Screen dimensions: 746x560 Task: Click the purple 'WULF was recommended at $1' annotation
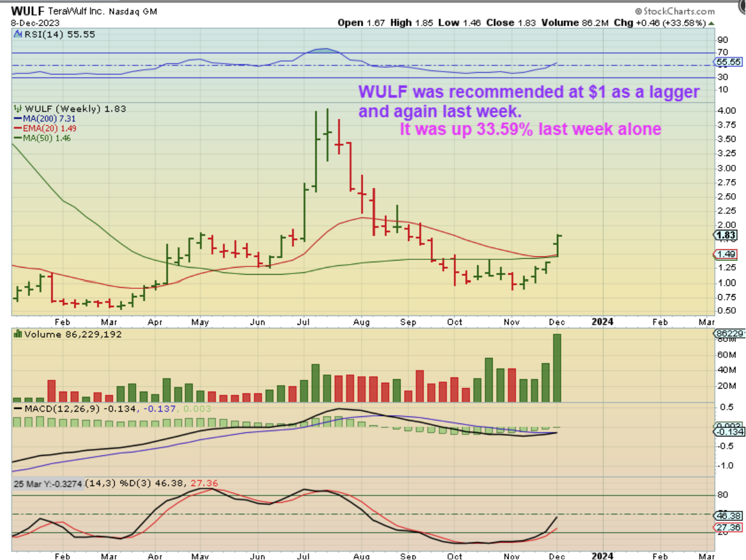[529, 101]
